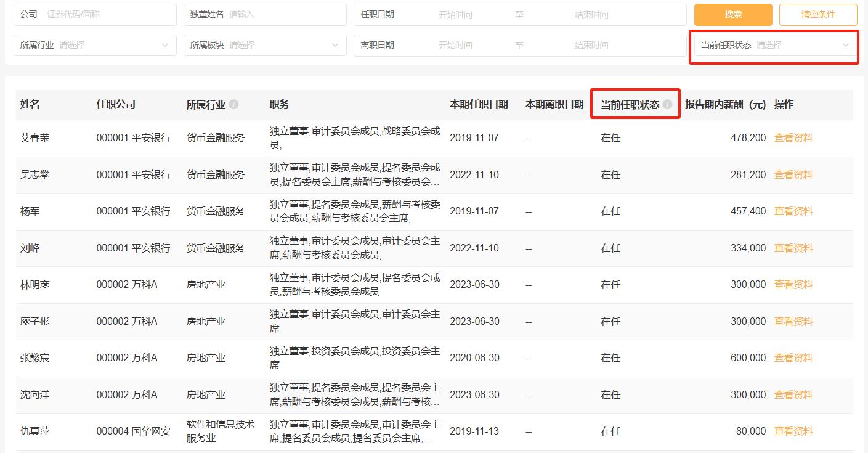Viewport: 868px width, 453px height.
Task: Click salary value 80,000
Action: 751,431
